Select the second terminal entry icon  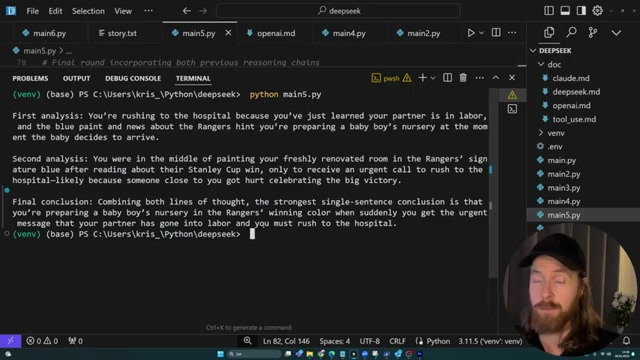coord(512,109)
